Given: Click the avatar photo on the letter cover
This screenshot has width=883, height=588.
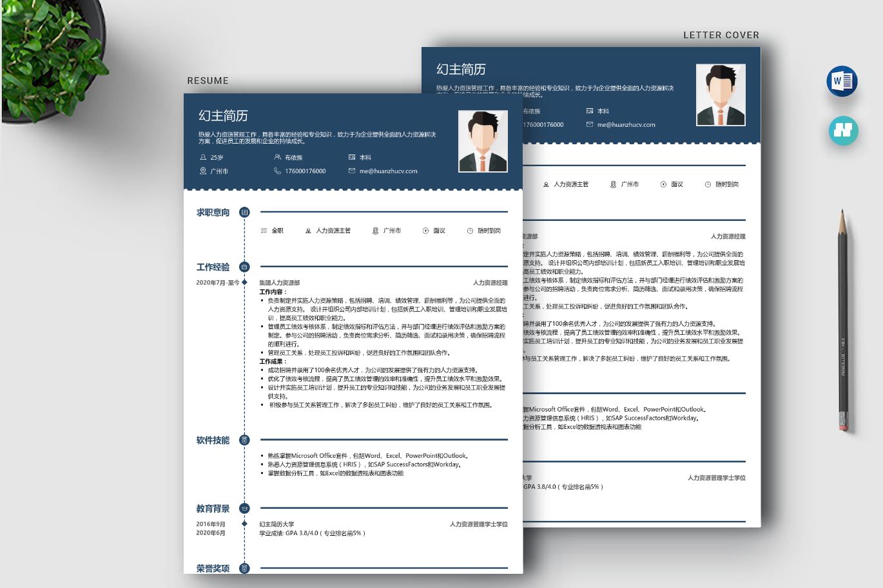Looking at the screenshot, I should tap(721, 95).
